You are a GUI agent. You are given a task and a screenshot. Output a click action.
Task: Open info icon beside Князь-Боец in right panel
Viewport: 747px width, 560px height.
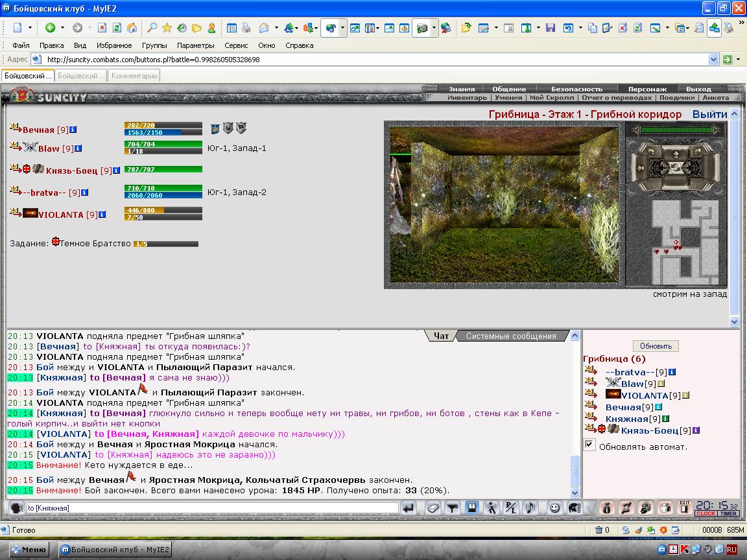tap(696, 430)
